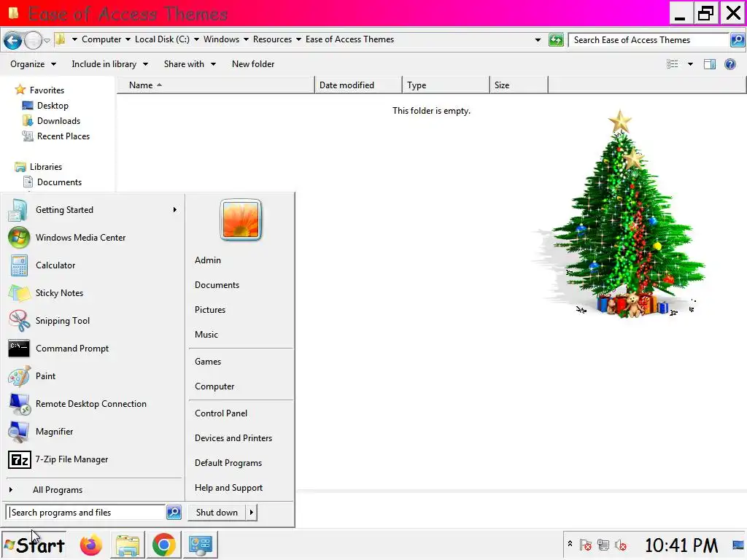This screenshot has height=560, width=747.
Task: Toggle the preview pane
Action: 710,64
